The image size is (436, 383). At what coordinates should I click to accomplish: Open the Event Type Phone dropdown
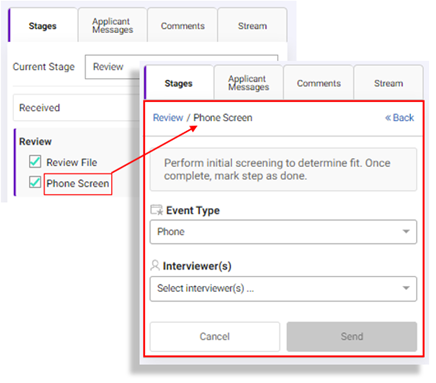283,232
